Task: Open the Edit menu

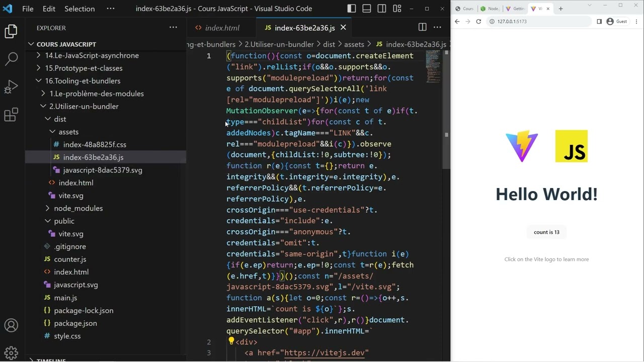Action: click(x=49, y=9)
